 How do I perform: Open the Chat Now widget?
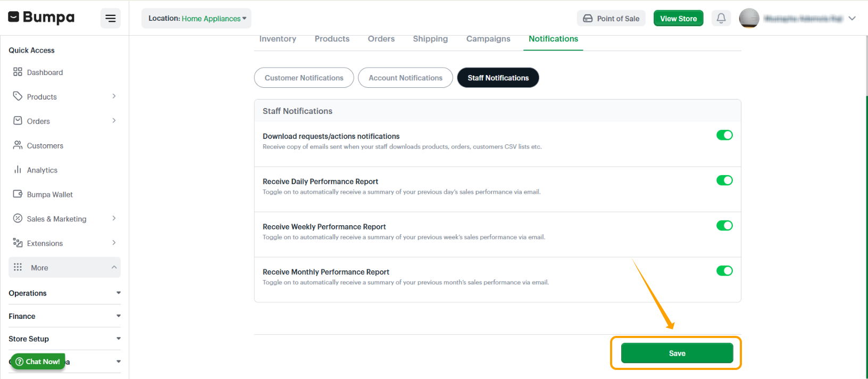pos(38,362)
